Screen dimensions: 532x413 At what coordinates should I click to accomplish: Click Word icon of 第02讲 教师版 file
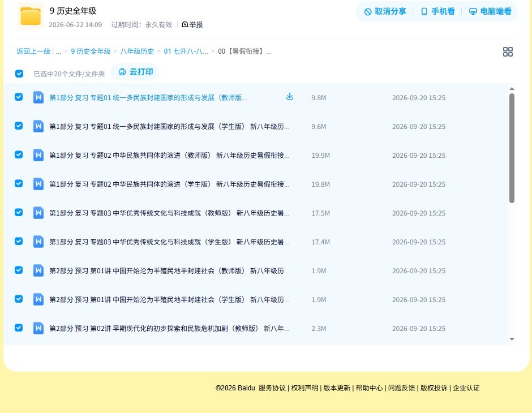38,328
